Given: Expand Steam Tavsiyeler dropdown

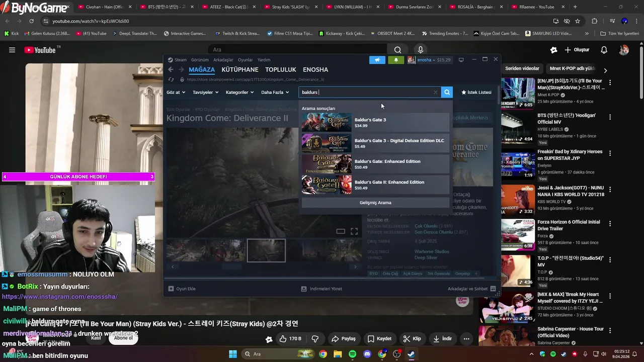Looking at the screenshot, I should click(205, 93).
